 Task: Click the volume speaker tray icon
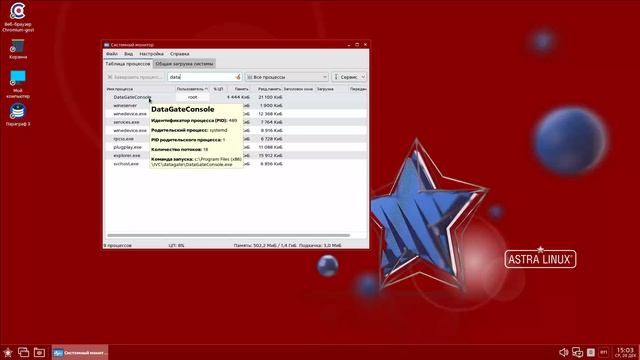pos(564,352)
